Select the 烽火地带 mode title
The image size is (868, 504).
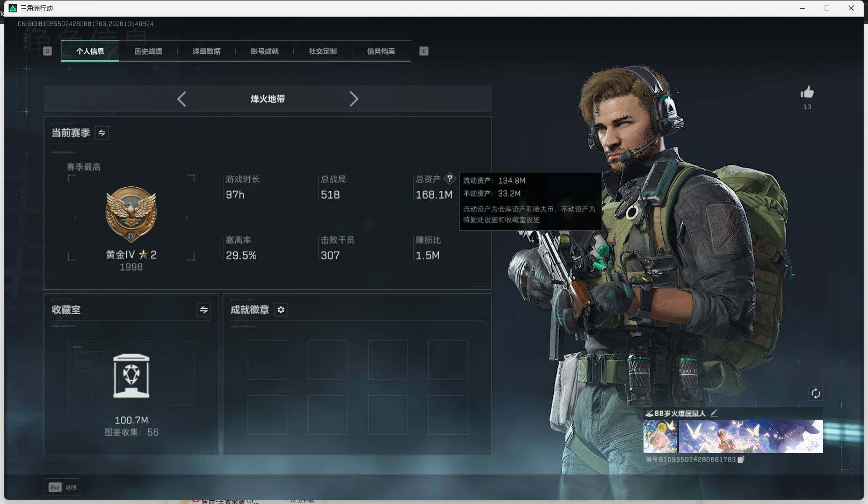pyautogui.click(x=267, y=99)
